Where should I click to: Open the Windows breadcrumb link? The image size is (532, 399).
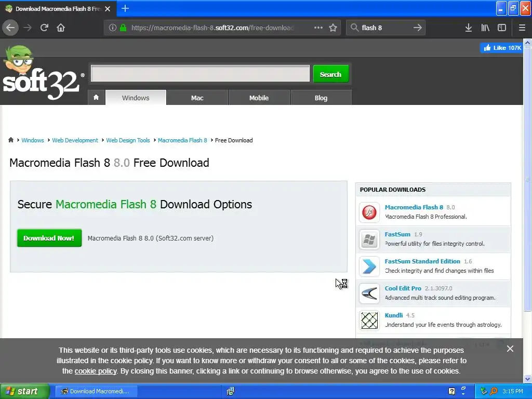pyautogui.click(x=33, y=140)
